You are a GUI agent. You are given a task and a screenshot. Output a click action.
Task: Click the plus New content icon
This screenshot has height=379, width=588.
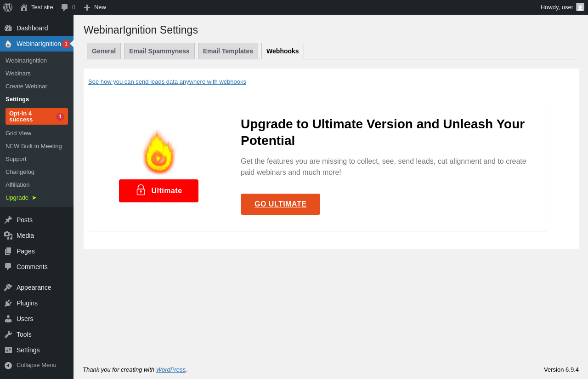tap(87, 7)
